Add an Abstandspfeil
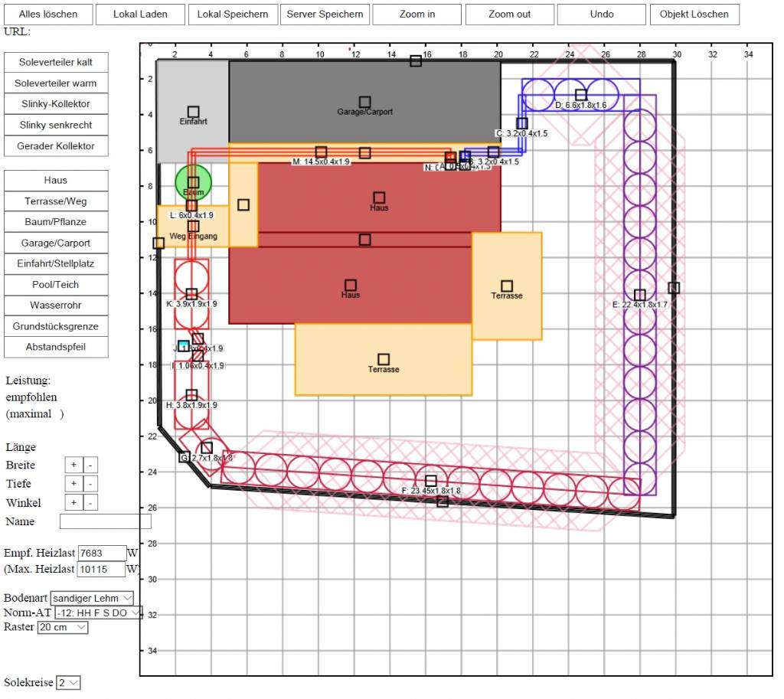The height and width of the screenshot is (699, 784). click(56, 347)
